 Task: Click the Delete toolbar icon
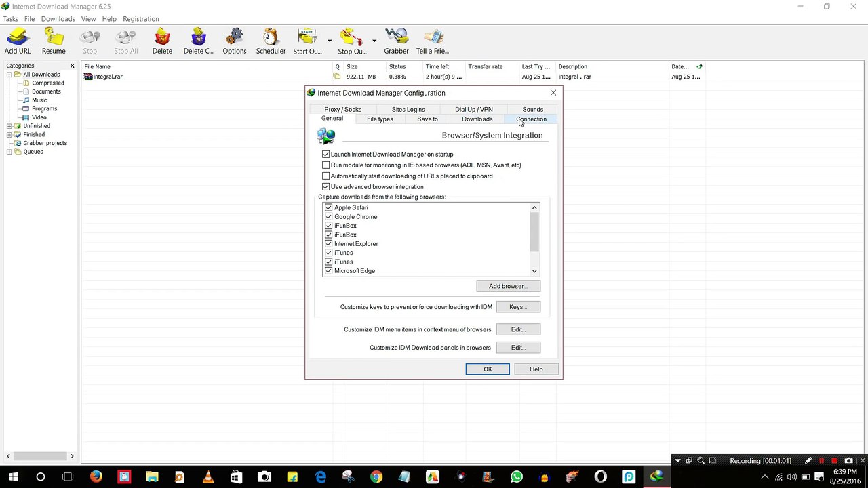coord(162,41)
